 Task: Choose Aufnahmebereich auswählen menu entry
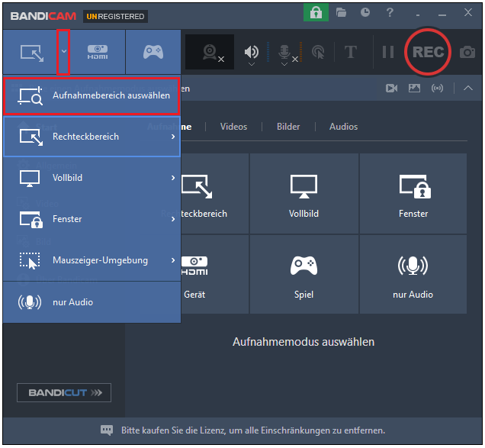pyautogui.click(x=92, y=95)
